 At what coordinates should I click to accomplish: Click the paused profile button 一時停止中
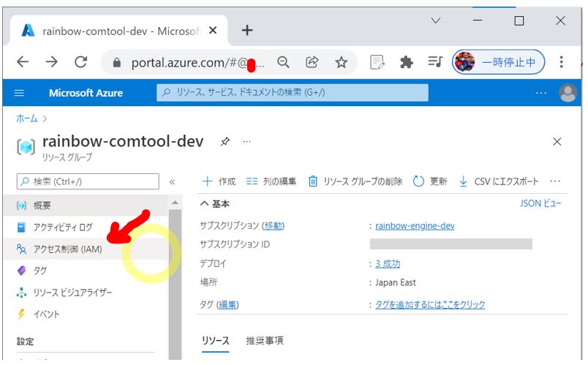point(498,62)
